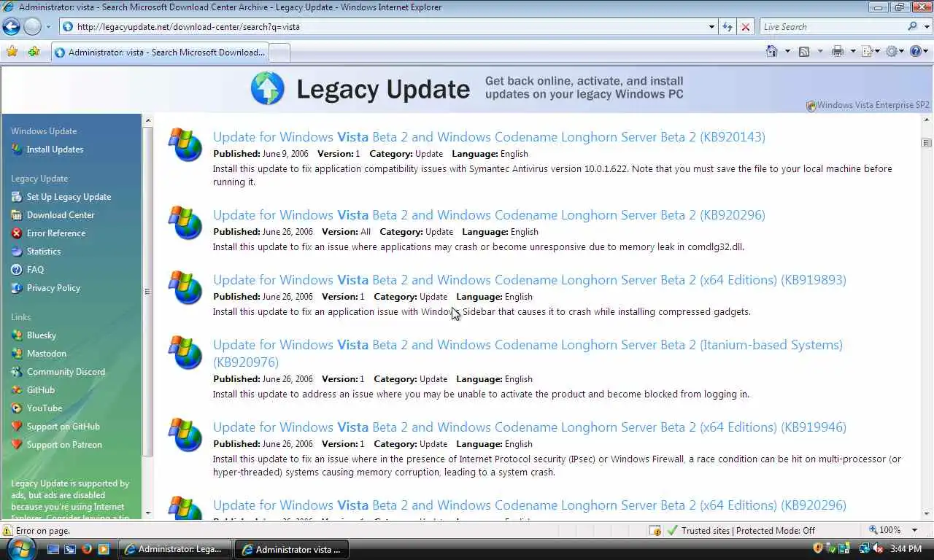Click the Refresh page icon

pyautogui.click(x=727, y=27)
